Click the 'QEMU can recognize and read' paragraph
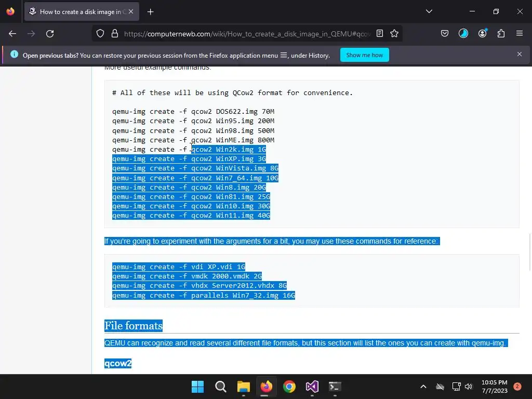Image resolution: width=532 pixels, height=399 pixels. pyautogui.click(x=306, y=343)
